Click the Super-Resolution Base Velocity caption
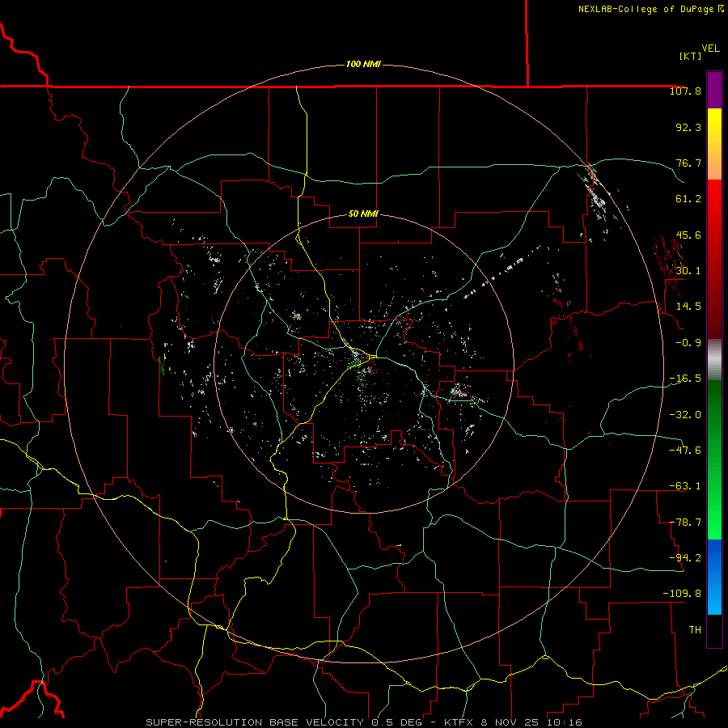728x728 pixels. (x=363, y=722)
